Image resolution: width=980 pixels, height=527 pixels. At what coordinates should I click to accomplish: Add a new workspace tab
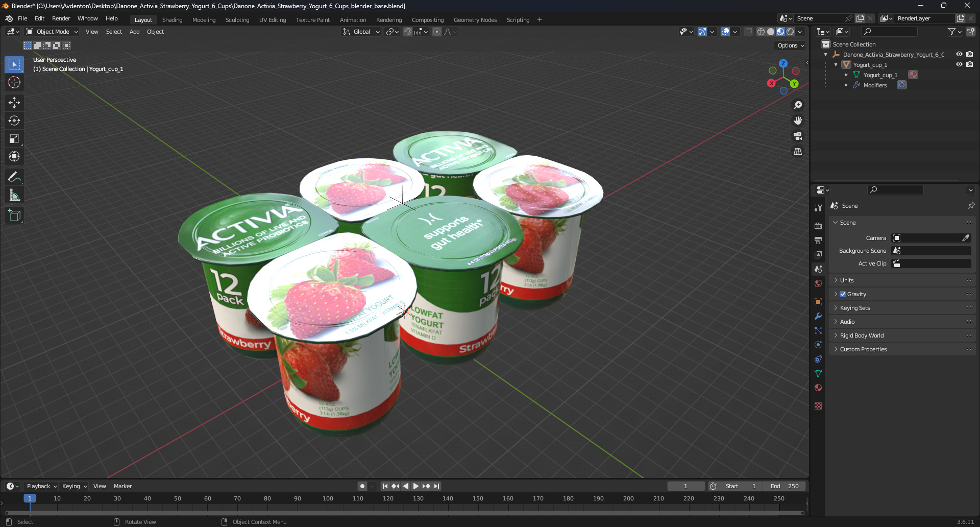point(540,20)
